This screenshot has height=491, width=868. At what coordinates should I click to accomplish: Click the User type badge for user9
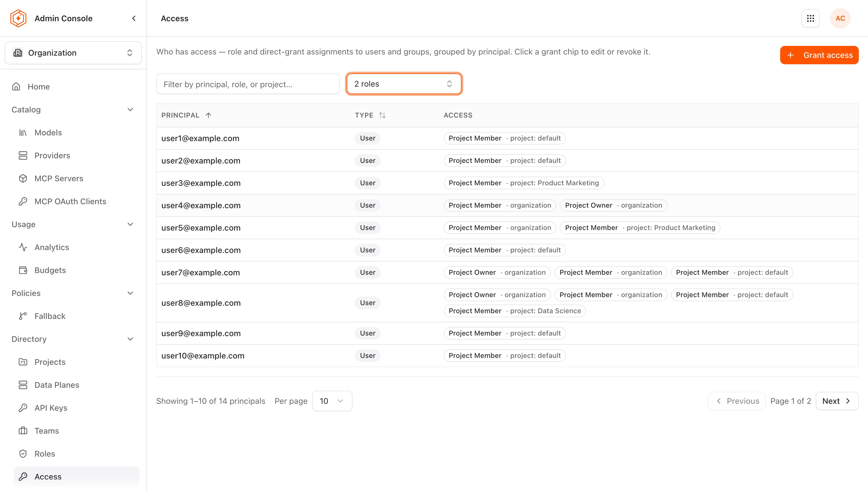pyautogui.click(x=367, y=333)
